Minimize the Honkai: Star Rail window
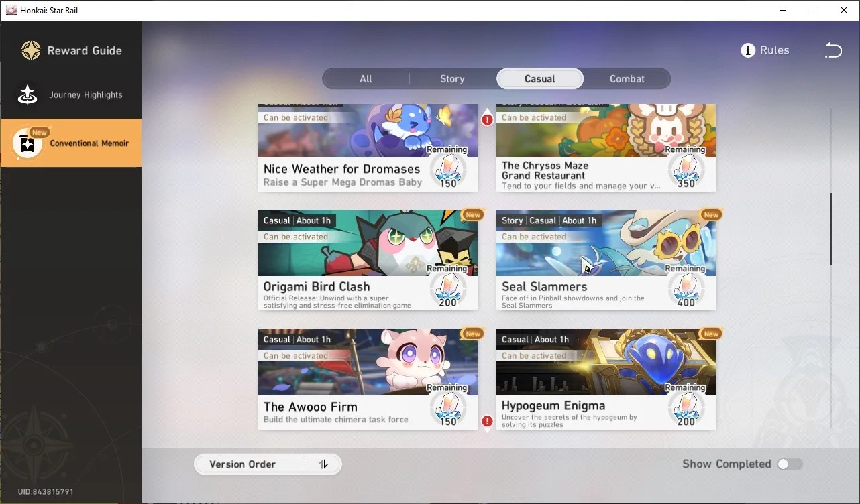860x504 pixels. pyautogui.click(x=783, y=10)
